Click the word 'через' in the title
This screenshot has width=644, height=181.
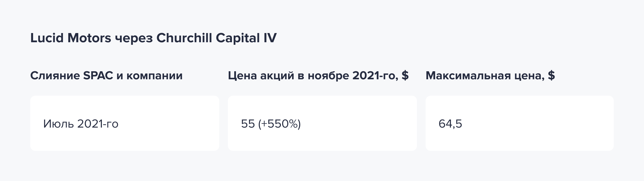click(134, 39)
